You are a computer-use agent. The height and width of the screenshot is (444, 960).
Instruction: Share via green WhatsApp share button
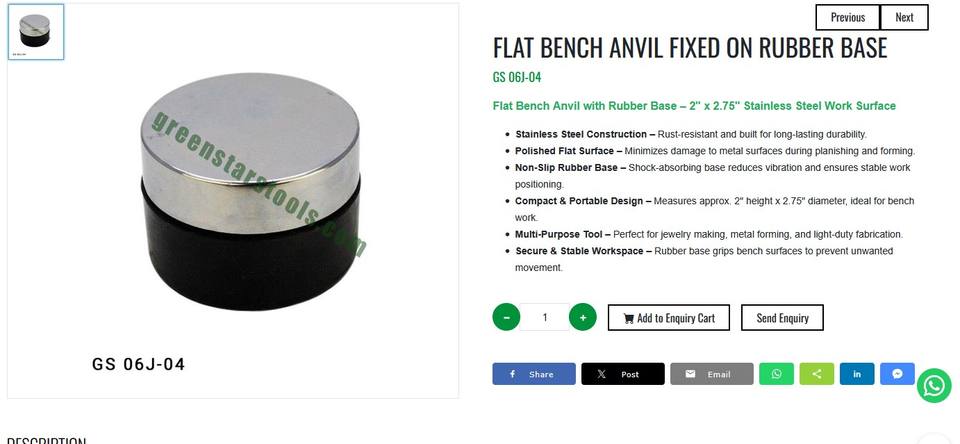(776, 374)
